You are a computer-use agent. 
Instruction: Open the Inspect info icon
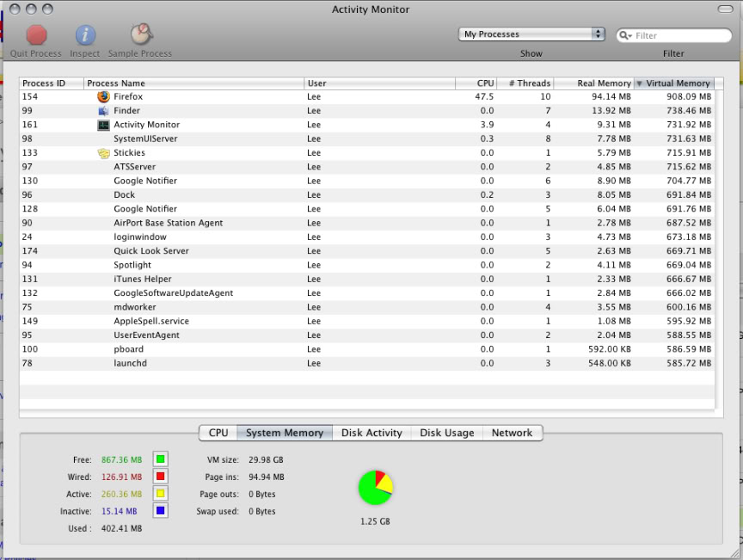click(x=85, y=35)
